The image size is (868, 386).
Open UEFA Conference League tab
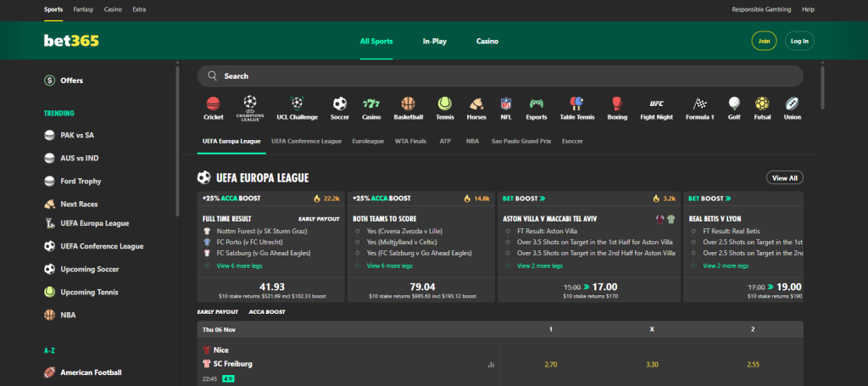(306, 141)
